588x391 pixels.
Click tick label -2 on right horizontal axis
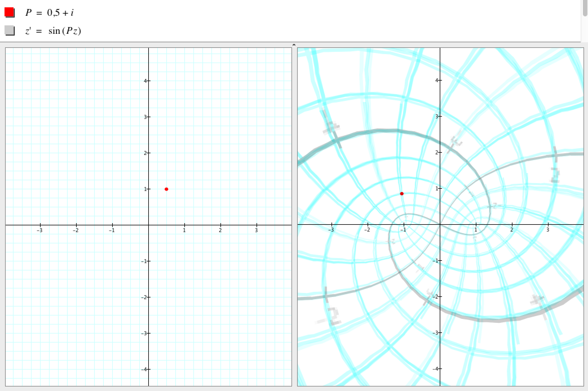[367, 230]
